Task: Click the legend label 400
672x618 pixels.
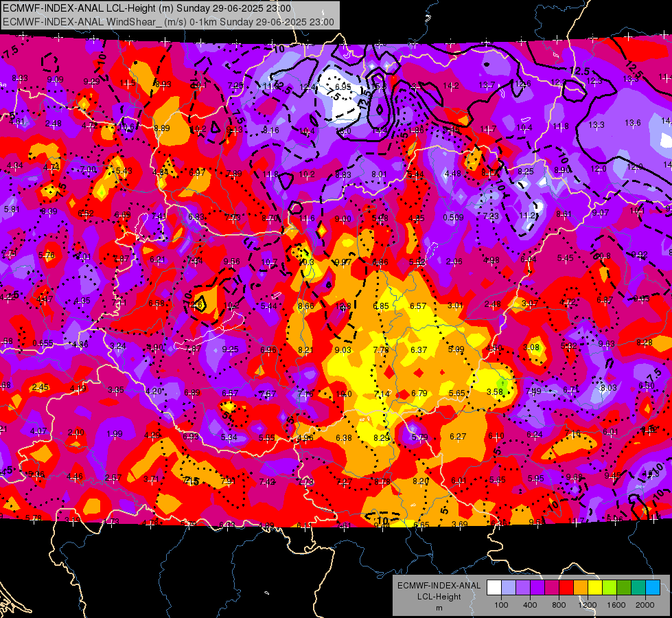Action: pyautogui.click(x=530, y=605)
